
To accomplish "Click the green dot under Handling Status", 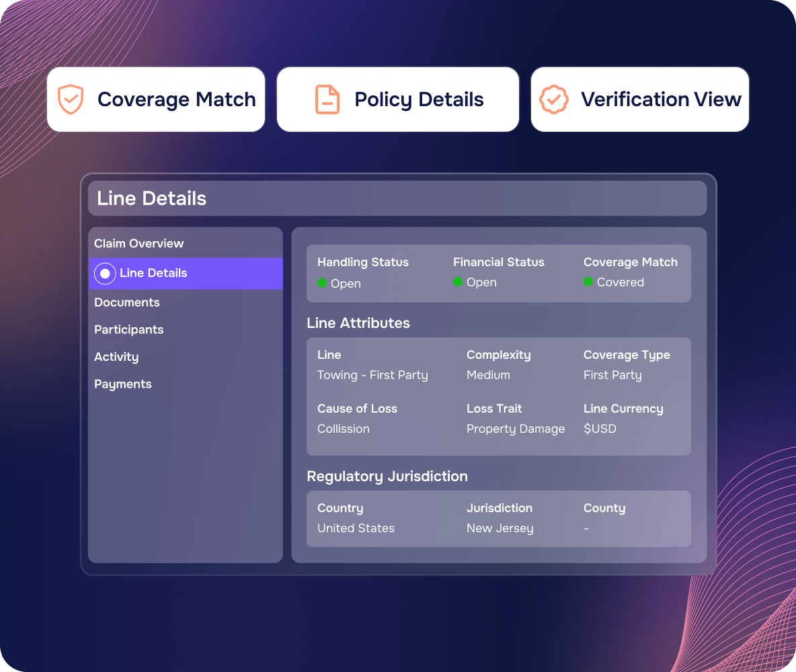I will click(x=322, y=283).
